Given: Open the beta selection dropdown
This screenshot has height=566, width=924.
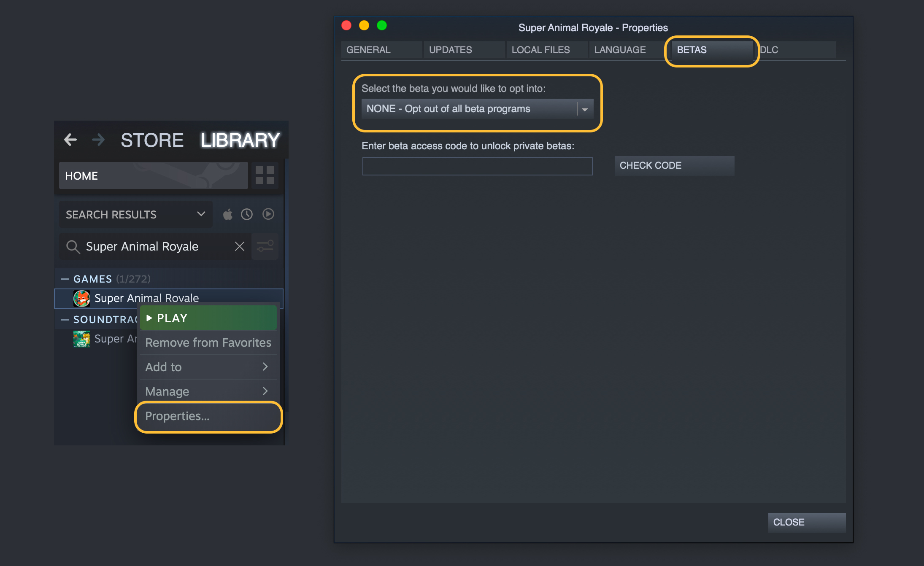Looking at the screenshot, I should tap(477, 109).
